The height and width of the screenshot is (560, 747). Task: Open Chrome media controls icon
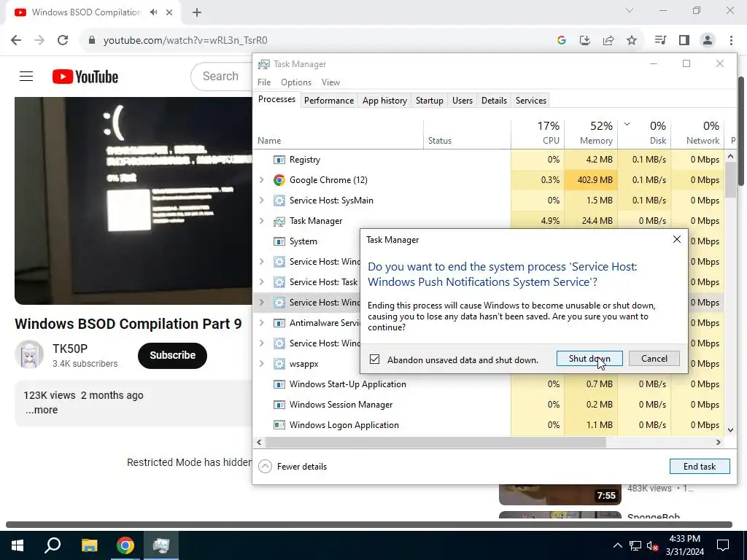tap(661, 41)
